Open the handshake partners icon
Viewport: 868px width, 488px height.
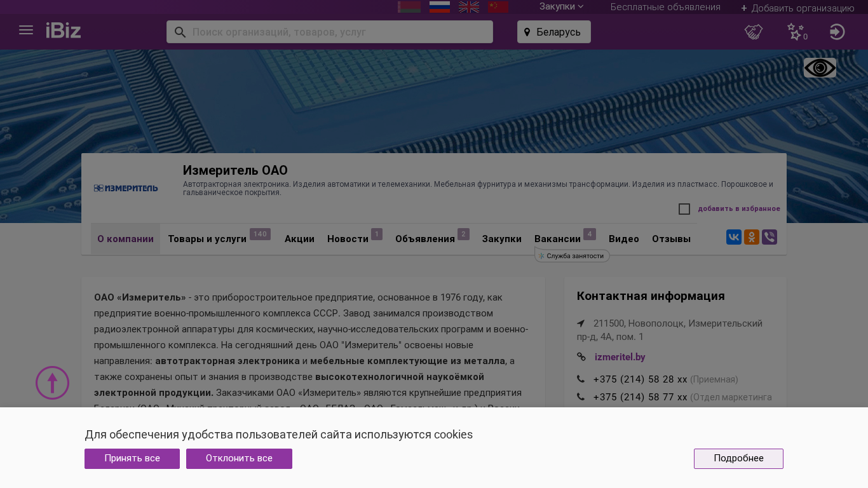[x=754, y=32]
